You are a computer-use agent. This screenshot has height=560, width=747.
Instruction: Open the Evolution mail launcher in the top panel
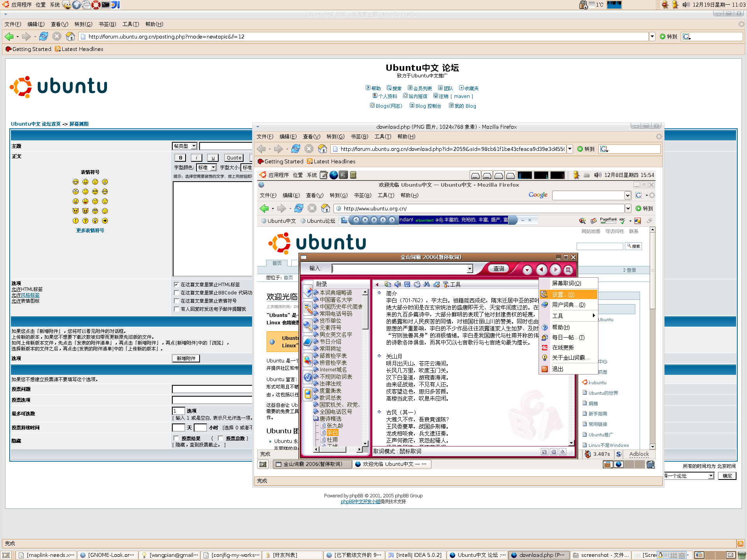pos(86,5)
